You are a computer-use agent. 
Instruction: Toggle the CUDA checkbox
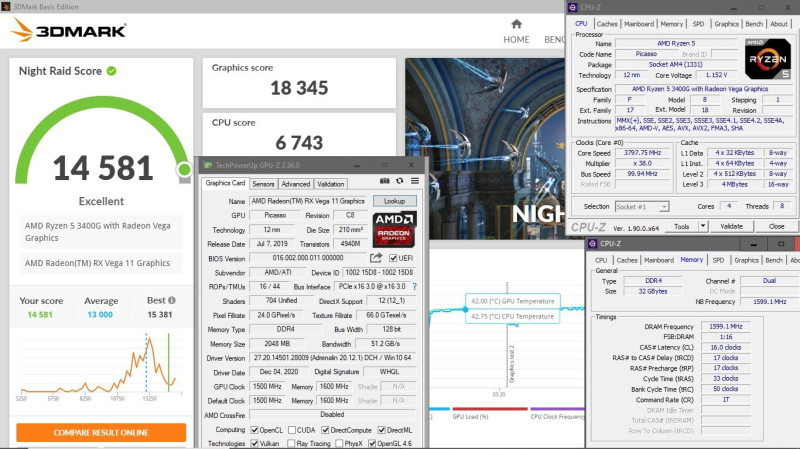tap(292, 430)
